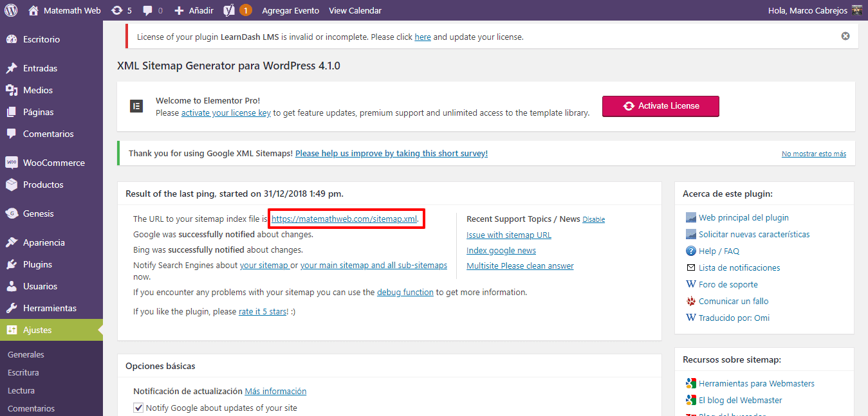
Task: Click the Plugins plug icon
Action: [12, 264]
